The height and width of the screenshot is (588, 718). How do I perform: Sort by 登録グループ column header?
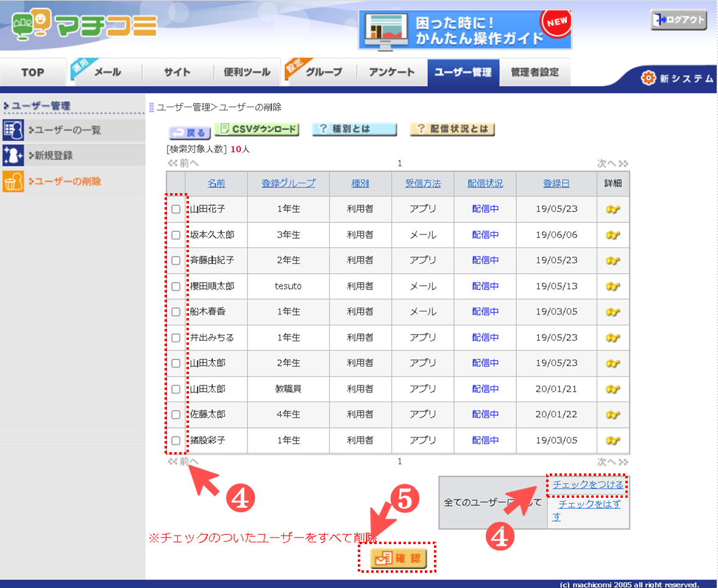tap(288, 183)
